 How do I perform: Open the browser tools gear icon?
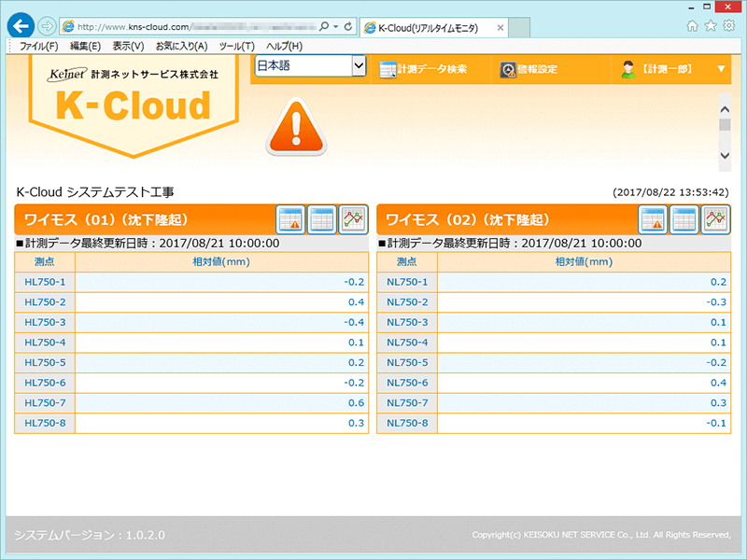[x=729, y=26]
